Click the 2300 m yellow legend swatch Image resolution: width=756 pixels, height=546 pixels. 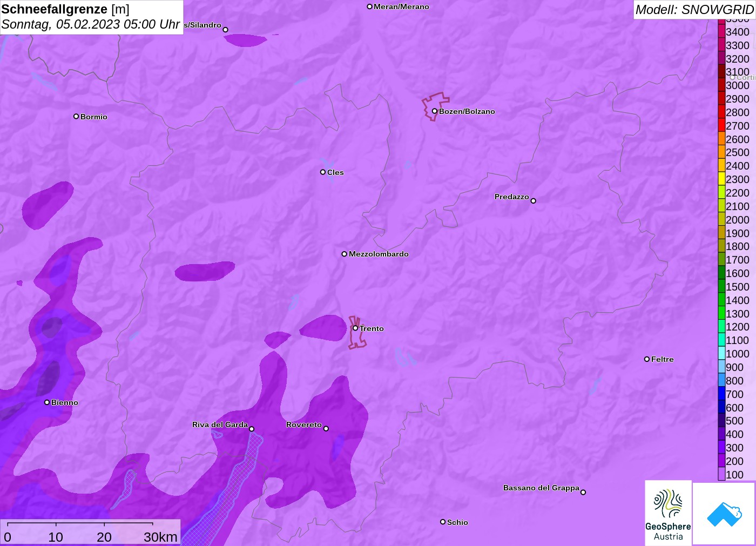click(x=721, y=179)
